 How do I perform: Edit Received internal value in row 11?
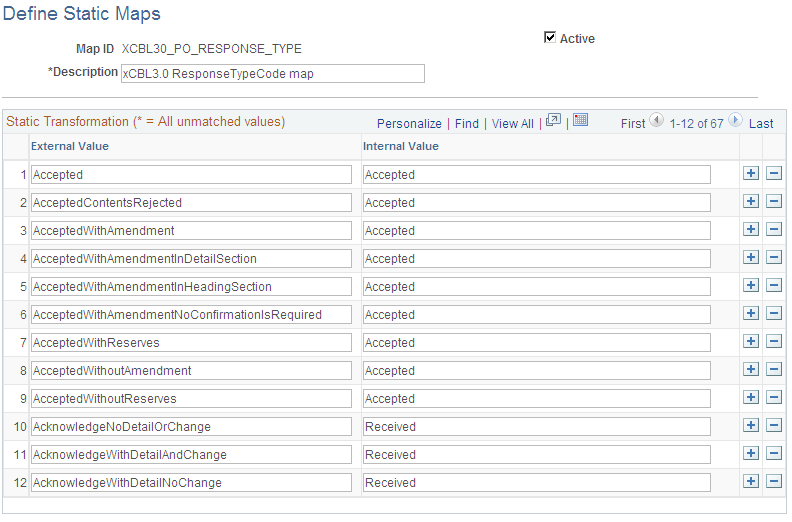click(536, 455)
